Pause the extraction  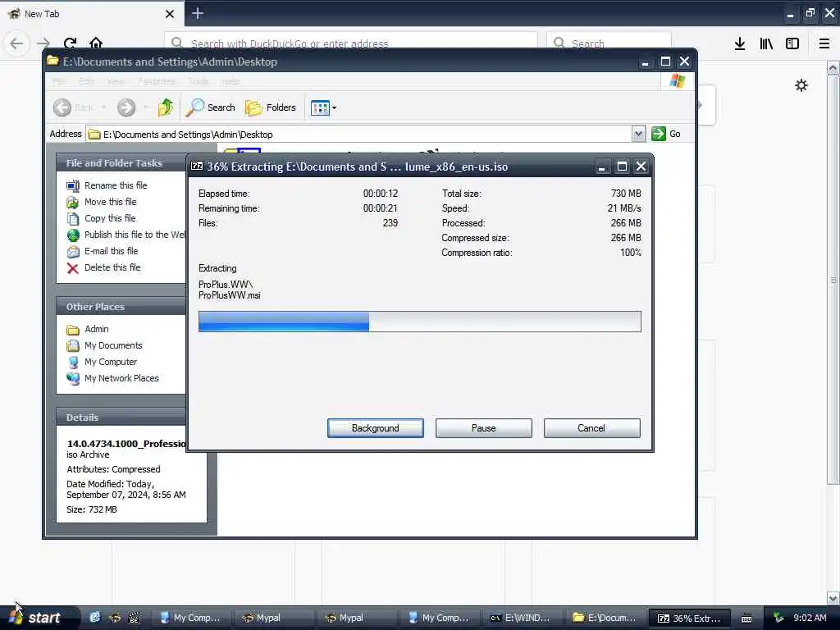click(483, 428)
